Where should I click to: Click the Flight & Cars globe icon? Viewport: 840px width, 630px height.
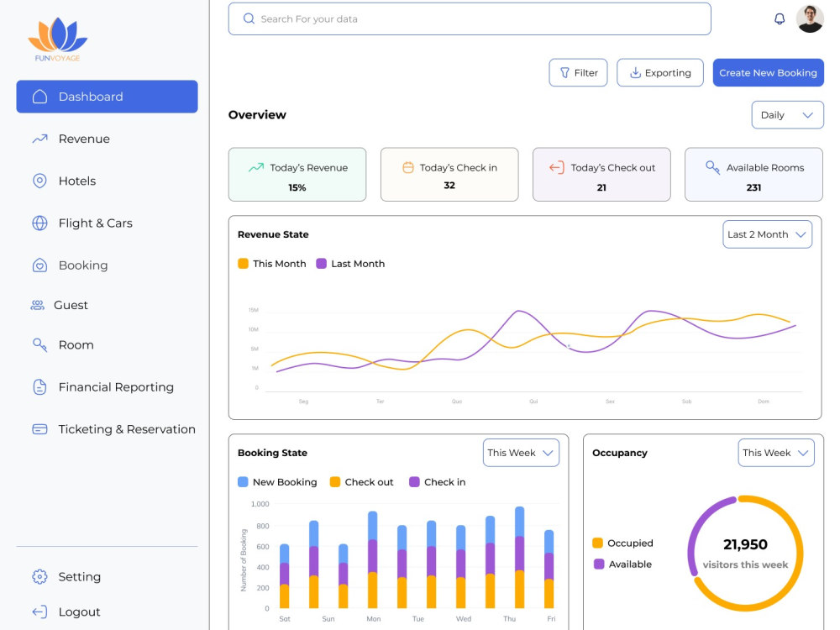coord(39,223)
